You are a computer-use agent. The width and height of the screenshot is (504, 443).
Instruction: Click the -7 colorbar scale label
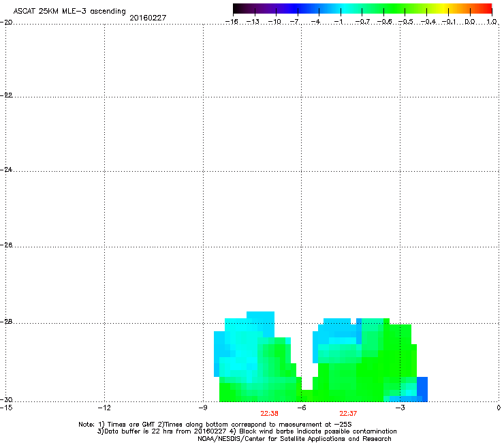(294, 22)
